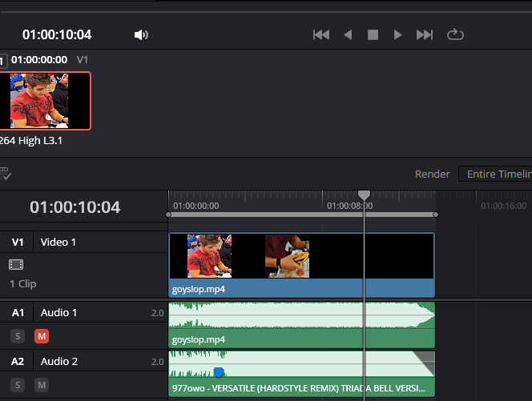
Task: Stop playback
Action: (373, 34)
